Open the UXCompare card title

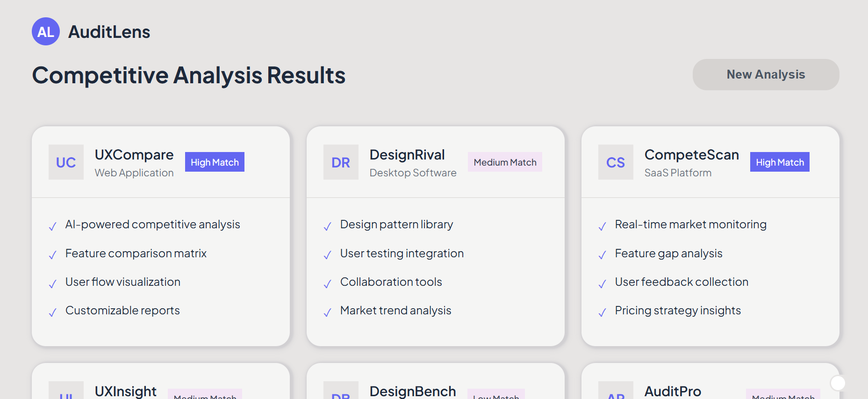[134, 155]
